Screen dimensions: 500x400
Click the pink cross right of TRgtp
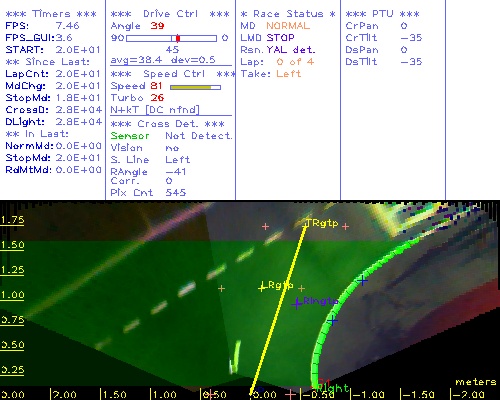pyautogui.click(x=345, y=227)
